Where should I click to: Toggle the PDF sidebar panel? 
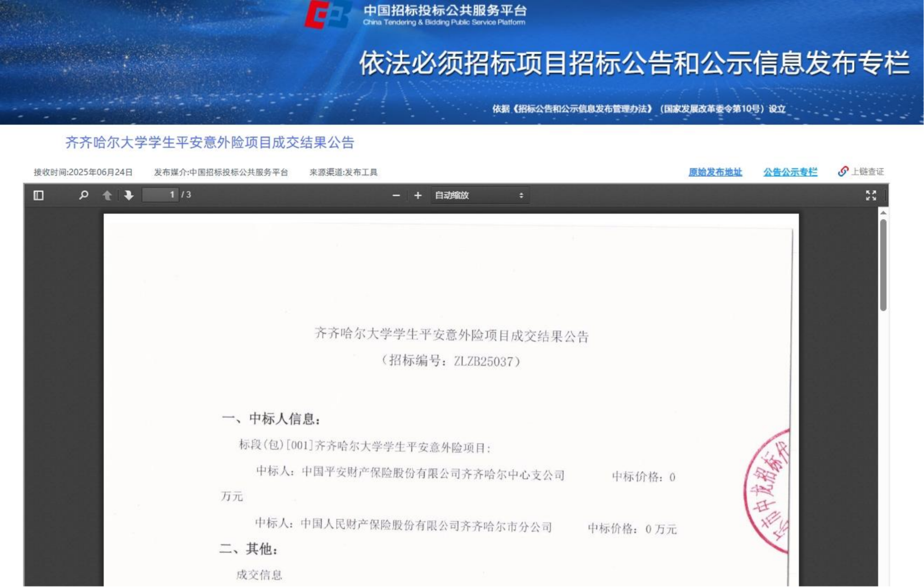pos(38,195)
